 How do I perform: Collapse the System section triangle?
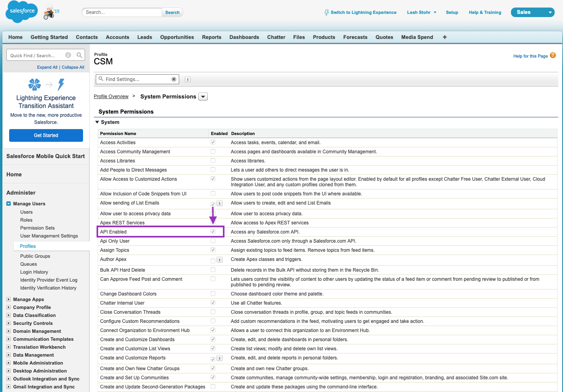click(97, 122)
